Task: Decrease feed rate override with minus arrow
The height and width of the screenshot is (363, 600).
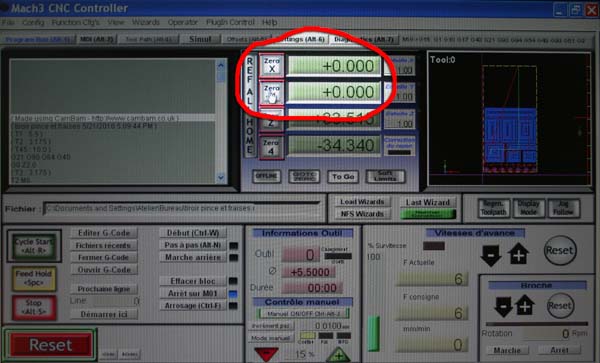Action: (x=491, y=255)
